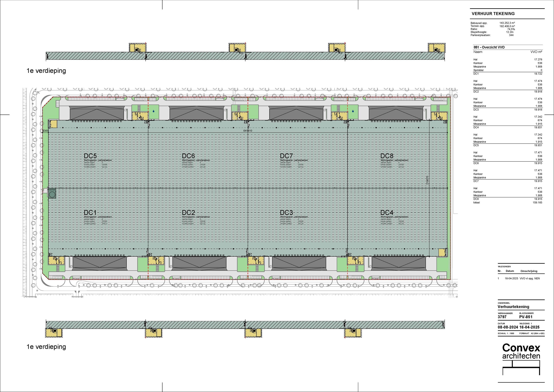Click the upper 1e verdieping label
Image resolution: width=554 pixels, height=392 pixels.
pyautogui.click(x=46, y=71)
